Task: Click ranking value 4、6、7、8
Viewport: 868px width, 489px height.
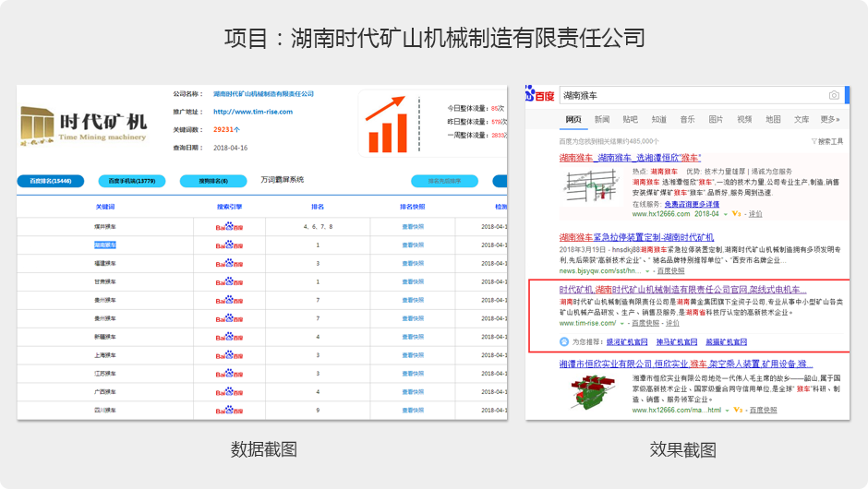Action: point(318,227)
